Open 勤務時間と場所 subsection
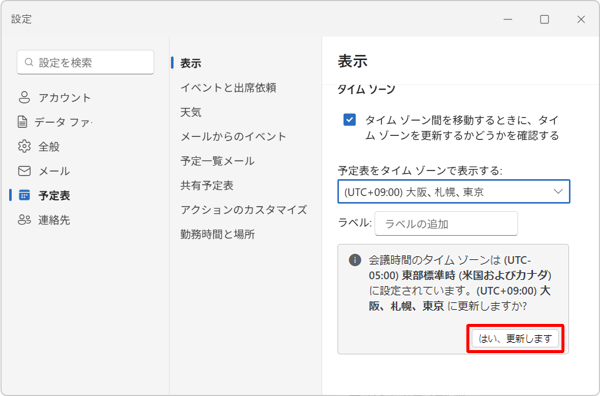Screen dimensions: 600x396 point(217,234)
